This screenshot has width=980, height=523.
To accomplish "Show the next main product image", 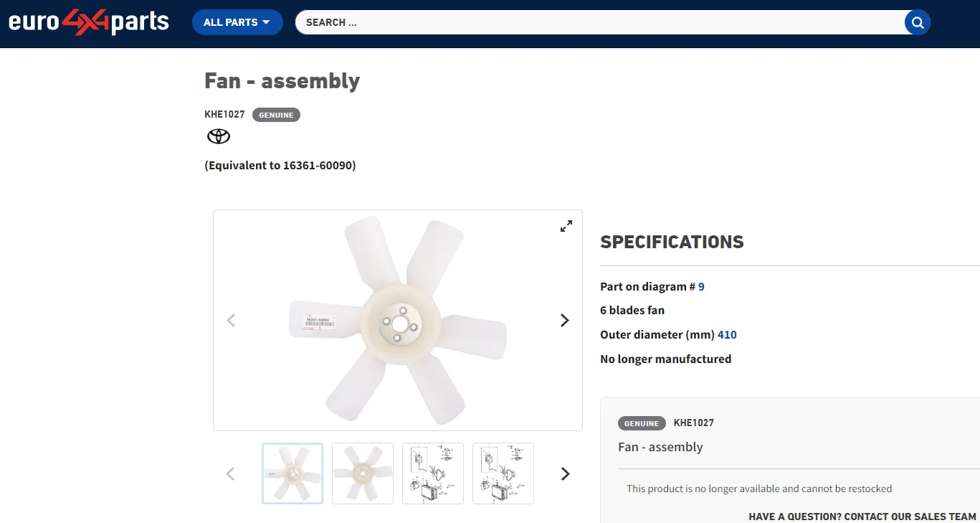I will tap(565, 321).
